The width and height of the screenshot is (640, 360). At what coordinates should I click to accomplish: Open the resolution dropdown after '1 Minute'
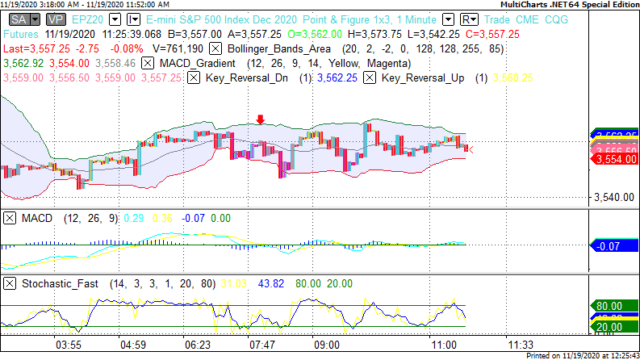(x=448, y=20)
